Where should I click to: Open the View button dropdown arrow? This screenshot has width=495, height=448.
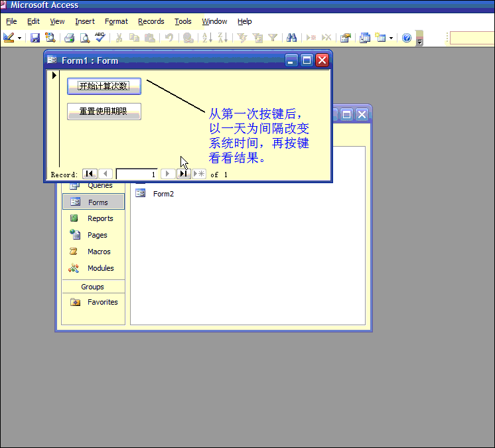pyautogui.click(x=19, y=38)
